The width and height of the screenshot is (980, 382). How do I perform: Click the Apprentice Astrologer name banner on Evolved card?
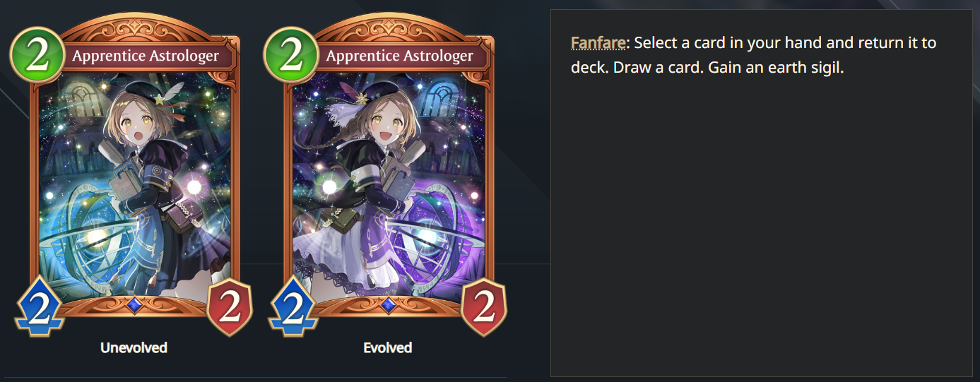[x=399, y=56]
